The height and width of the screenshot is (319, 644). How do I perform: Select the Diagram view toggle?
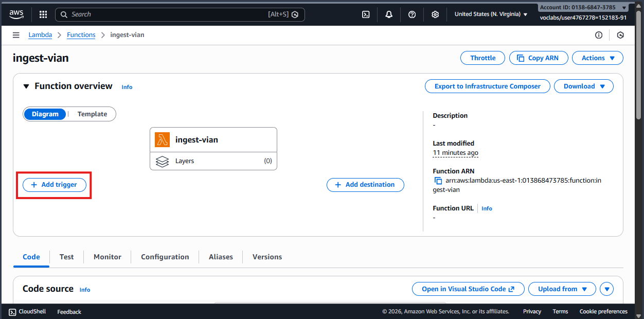point(45,114)
